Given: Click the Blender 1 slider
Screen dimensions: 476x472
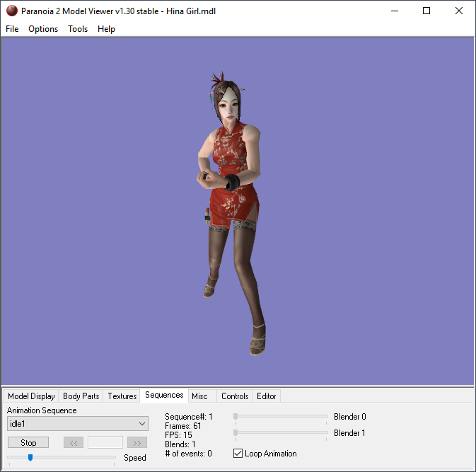Looking at the screenshot, I should click(281, 433).
